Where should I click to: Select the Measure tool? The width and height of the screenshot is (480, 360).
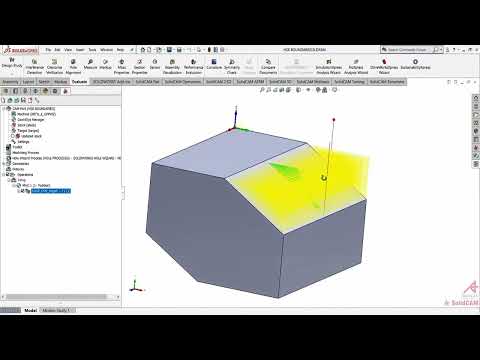(90, 64)
